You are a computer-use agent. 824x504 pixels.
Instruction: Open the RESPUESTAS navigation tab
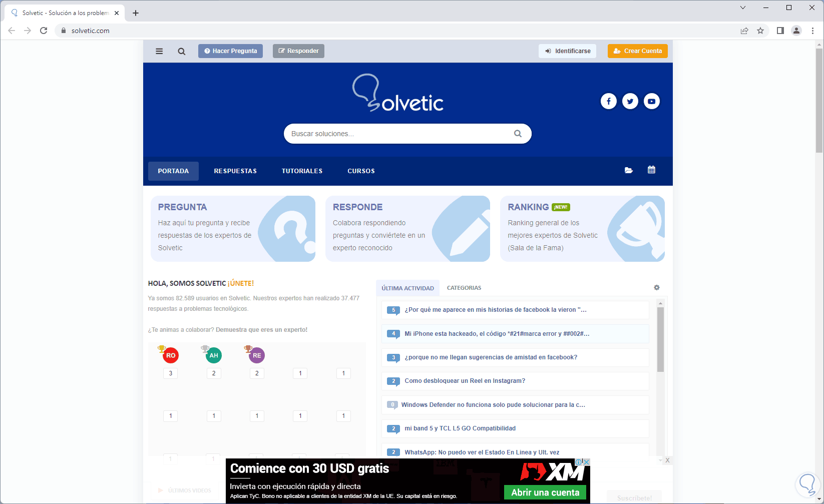point(235,171)
